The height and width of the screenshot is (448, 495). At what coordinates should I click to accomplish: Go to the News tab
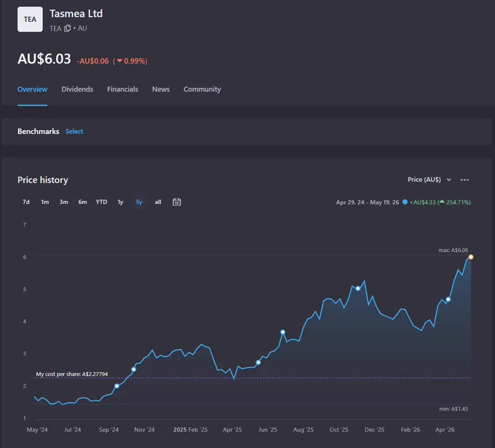161,90
